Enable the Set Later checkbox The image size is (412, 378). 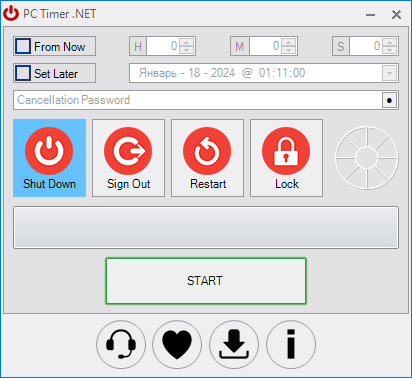[23, 73]
